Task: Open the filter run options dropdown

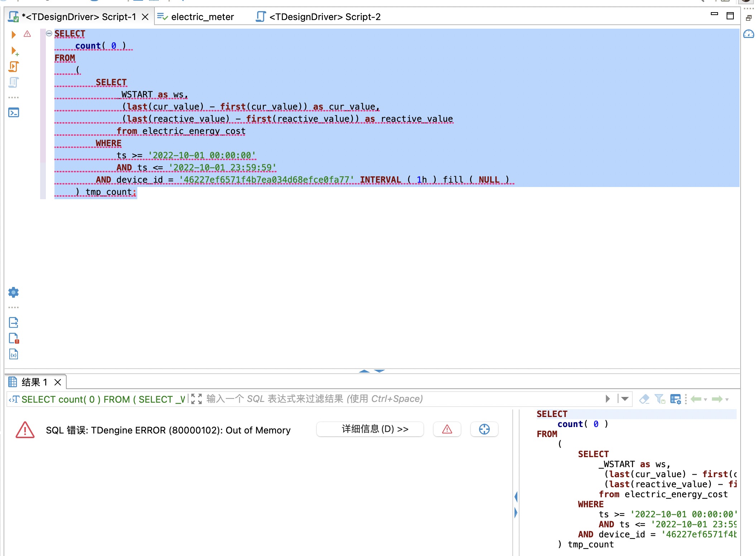Action: coord(625,399)
